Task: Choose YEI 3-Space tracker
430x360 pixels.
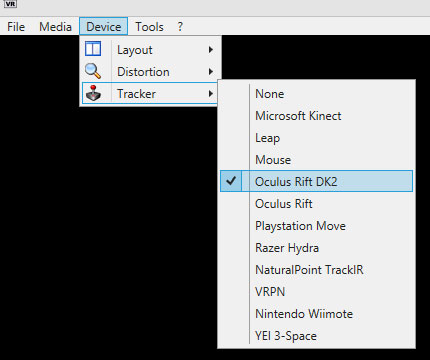Action: point(316,336)
